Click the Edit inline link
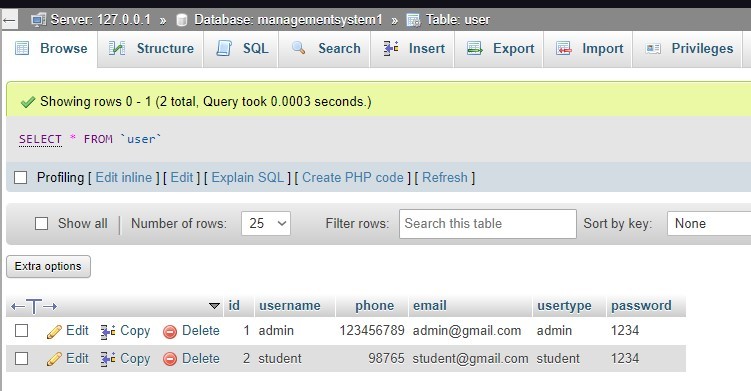The width and height of the screenshot is (751, 391). 124,178
